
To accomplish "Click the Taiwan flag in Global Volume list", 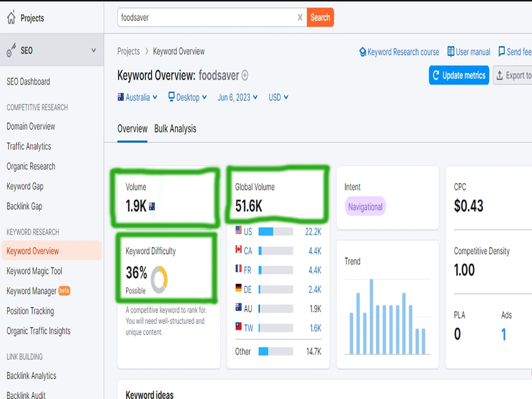I will pos(238,327).
